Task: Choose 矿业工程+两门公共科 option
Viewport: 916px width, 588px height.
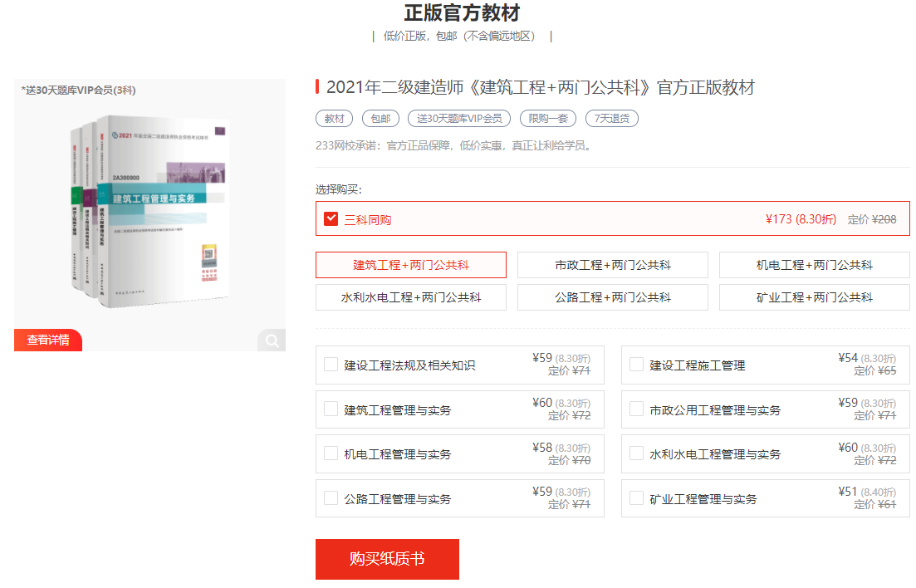Action: coord(814,297)
